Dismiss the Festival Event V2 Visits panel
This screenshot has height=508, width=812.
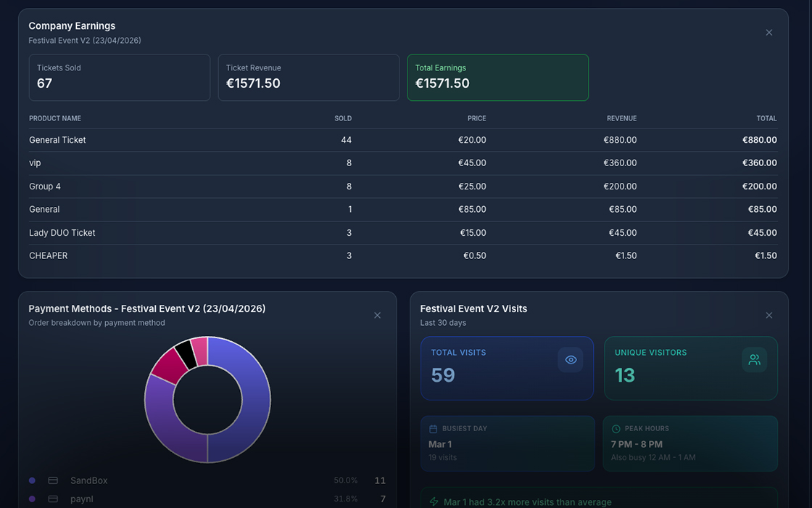768,315
